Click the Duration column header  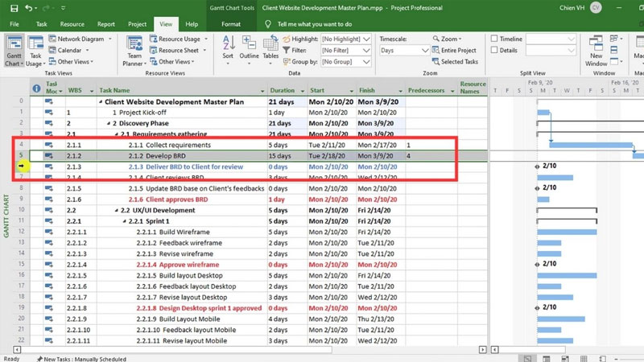click(283, 91)
